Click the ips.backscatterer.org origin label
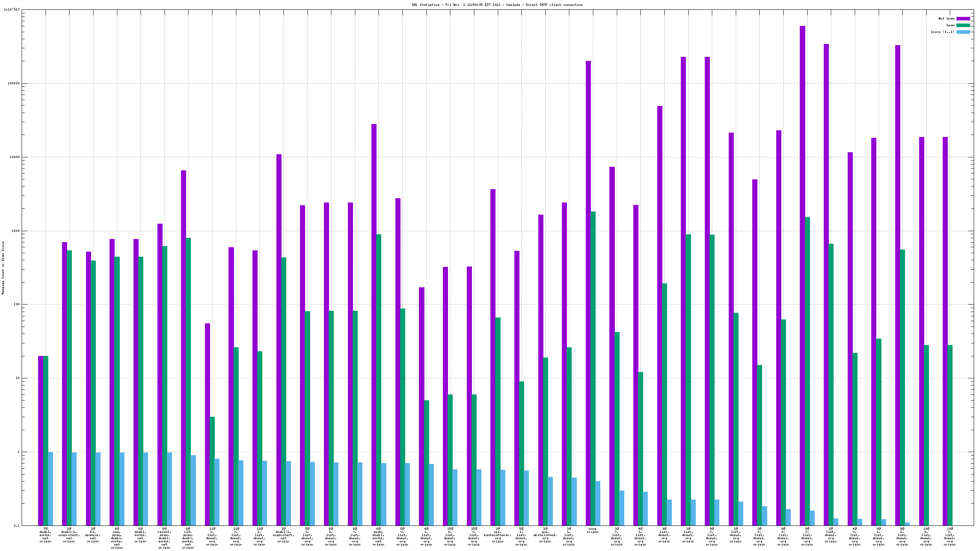This screenshot has width=980, height=551. pos(497,536)
